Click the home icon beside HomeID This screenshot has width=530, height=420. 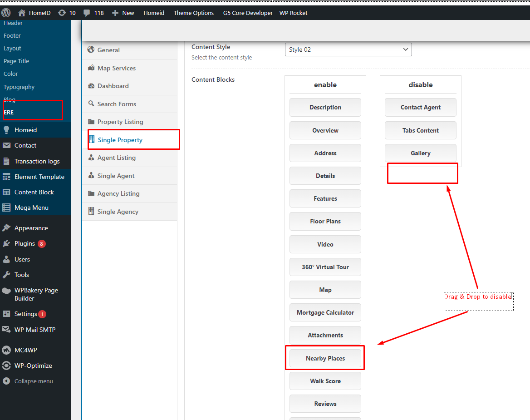click(22, 13)
